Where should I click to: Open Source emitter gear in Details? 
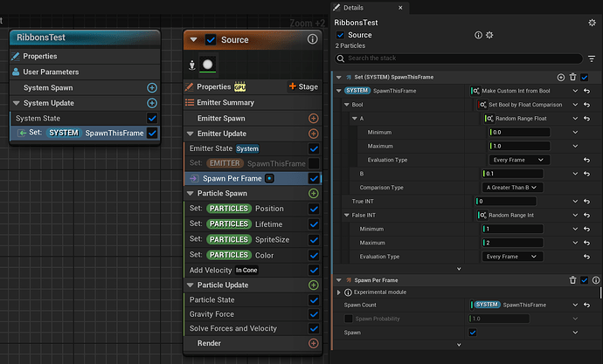[489, 35]
